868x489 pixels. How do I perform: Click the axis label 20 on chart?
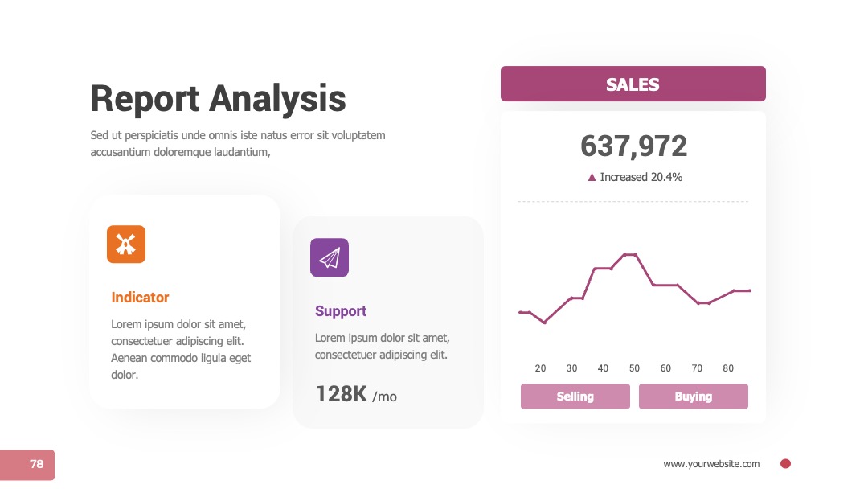[540, 368]
